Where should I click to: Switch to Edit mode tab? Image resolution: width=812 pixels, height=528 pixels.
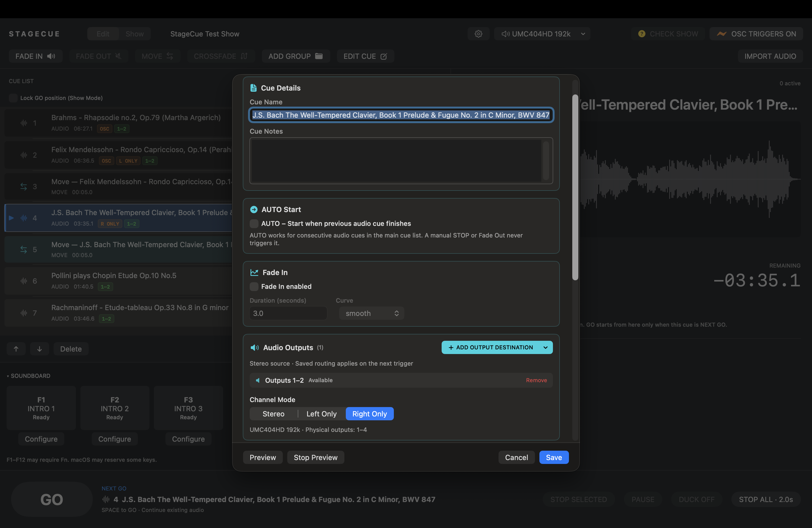103,34
